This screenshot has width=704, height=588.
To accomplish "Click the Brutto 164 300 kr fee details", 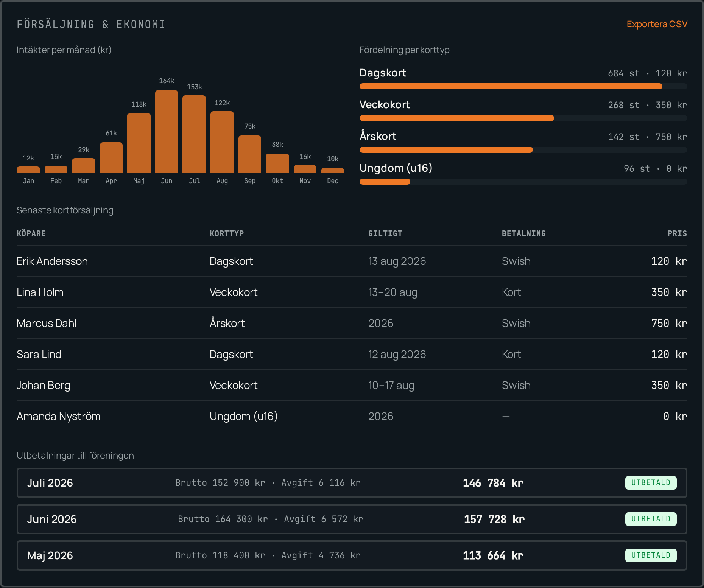I will point(271,519).
